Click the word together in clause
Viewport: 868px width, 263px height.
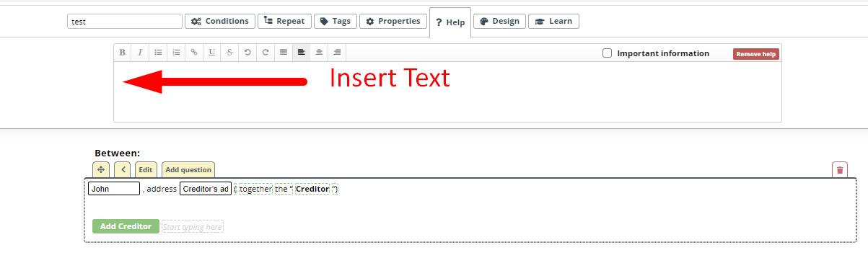255,189
